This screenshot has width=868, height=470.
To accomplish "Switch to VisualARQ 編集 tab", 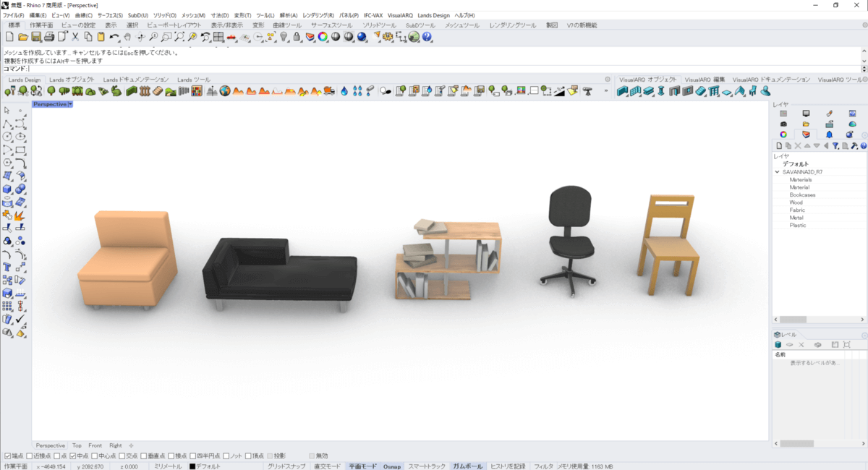I will [x=705, y=80].
